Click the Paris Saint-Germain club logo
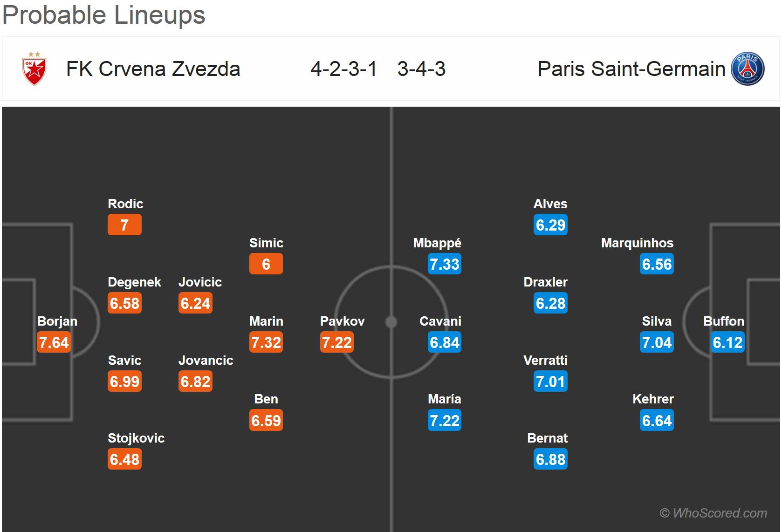782x532 pixels. [748, 69]
